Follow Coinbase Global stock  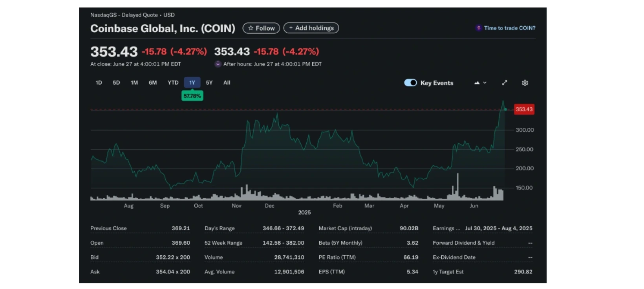(x=261, y=28)
